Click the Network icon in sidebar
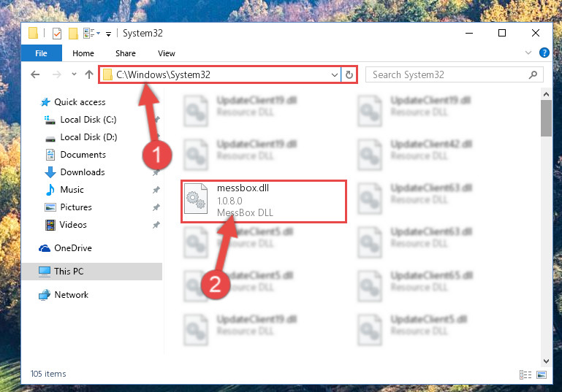This screenshot has width=562, height=392. click(45, 295)
